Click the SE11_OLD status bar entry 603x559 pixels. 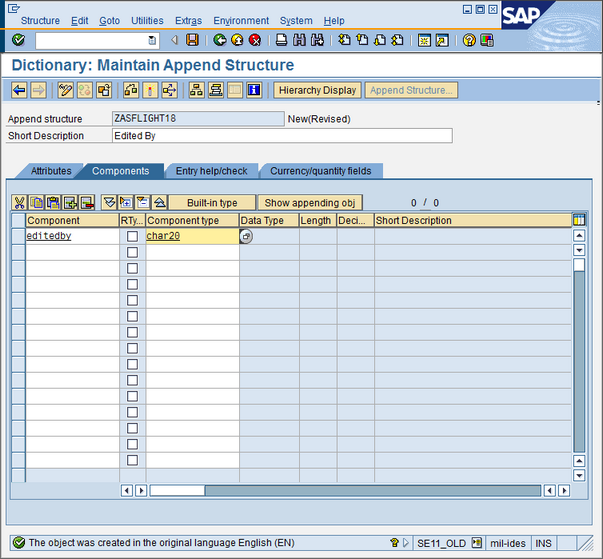[x=441, y=543]
